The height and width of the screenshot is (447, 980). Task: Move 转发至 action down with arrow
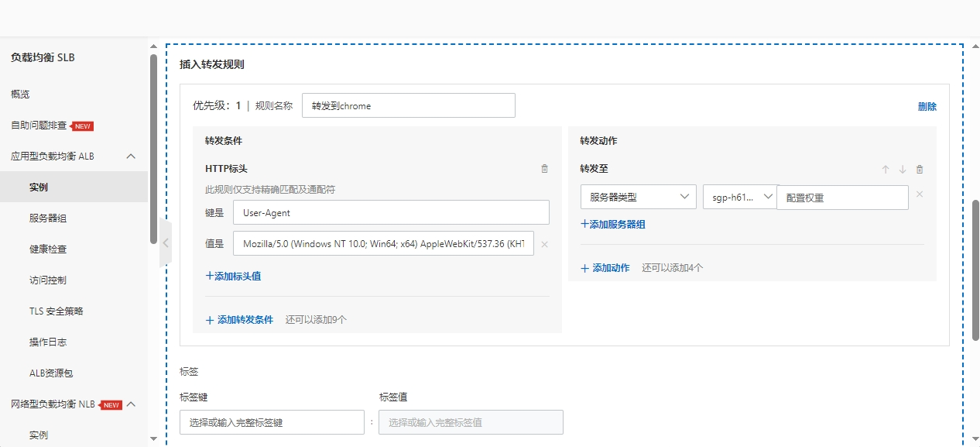(x=903, y=170)
